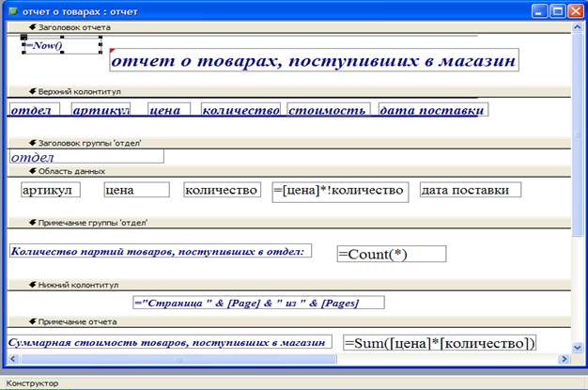588x390 pixels.
Task: Minimize the отчет о товарах window
Action: pyautogui.click(x=539, y=11)
